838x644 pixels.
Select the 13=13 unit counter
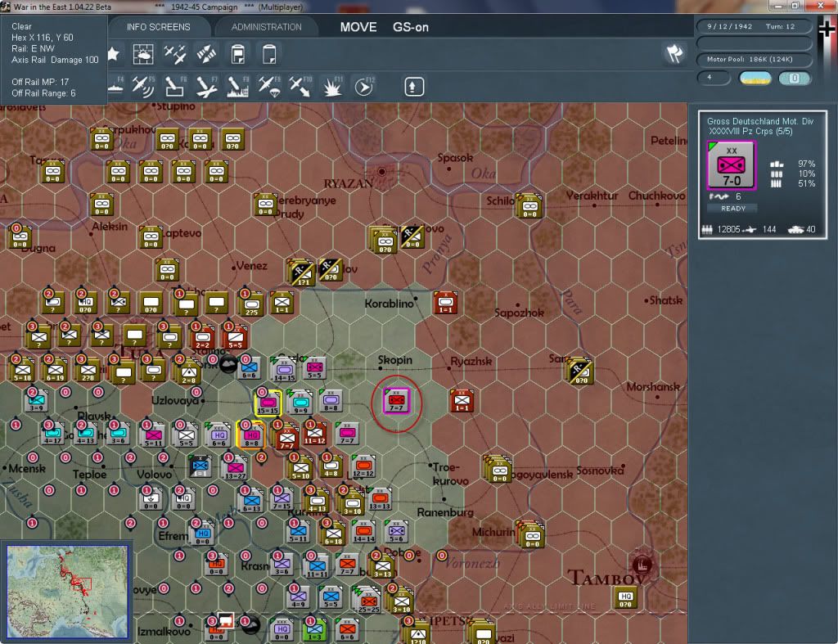click(380, 499)
